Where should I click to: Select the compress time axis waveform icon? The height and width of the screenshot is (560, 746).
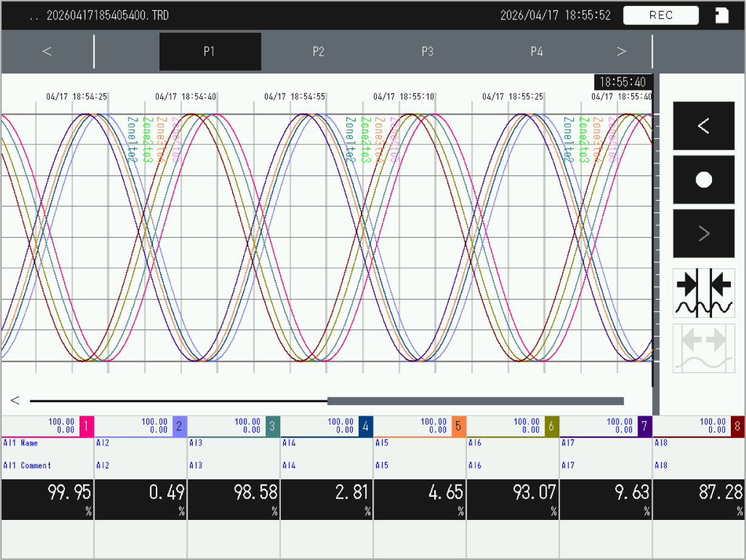[x=704, y=293]
